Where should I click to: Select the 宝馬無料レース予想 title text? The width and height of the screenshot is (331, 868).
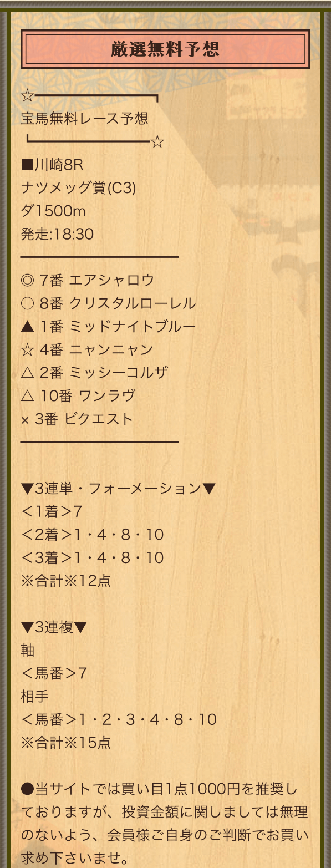click(84, 119)
